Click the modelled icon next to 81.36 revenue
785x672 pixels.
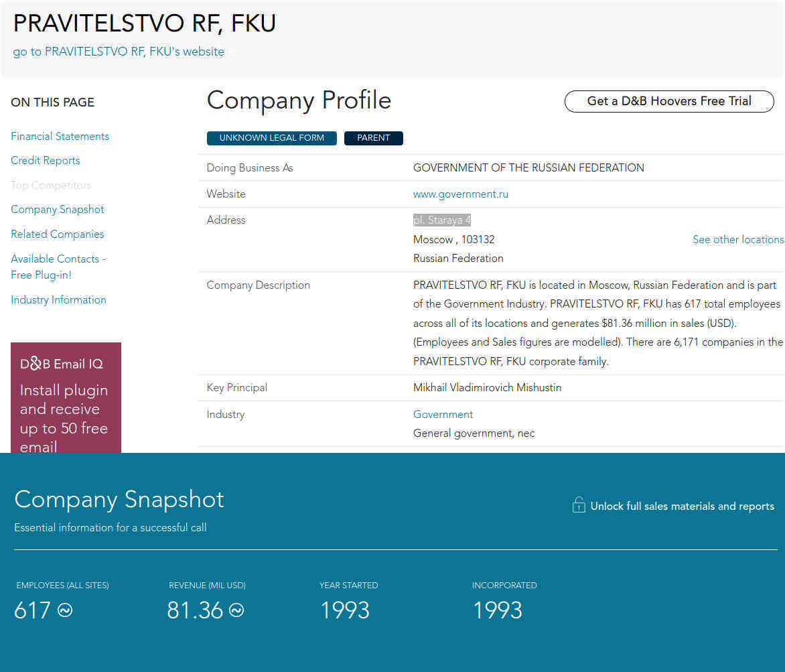click(237, 610)
